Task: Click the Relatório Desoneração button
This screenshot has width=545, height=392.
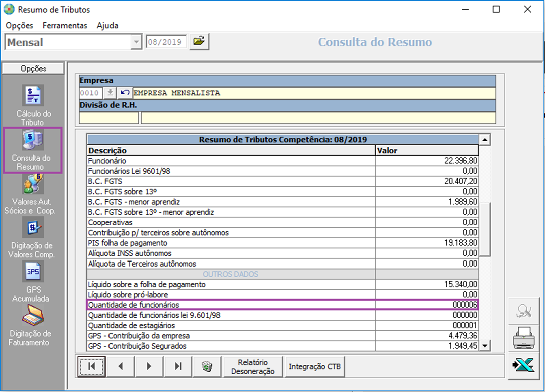Action: click(253, 367)
